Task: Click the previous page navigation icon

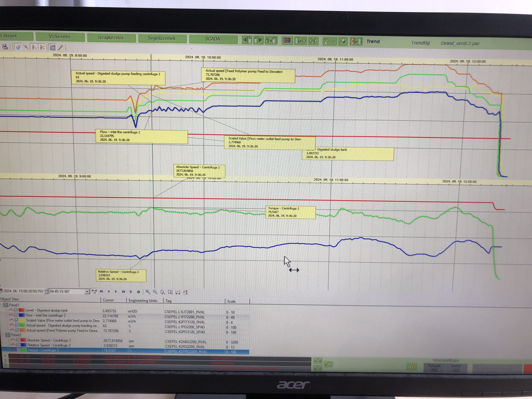Action: click(x=247, y=40)
